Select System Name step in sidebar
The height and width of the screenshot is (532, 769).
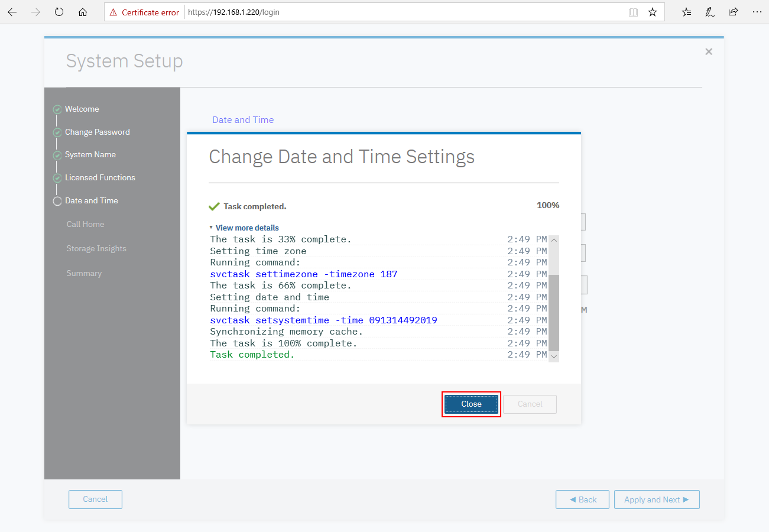pos(90,154)
